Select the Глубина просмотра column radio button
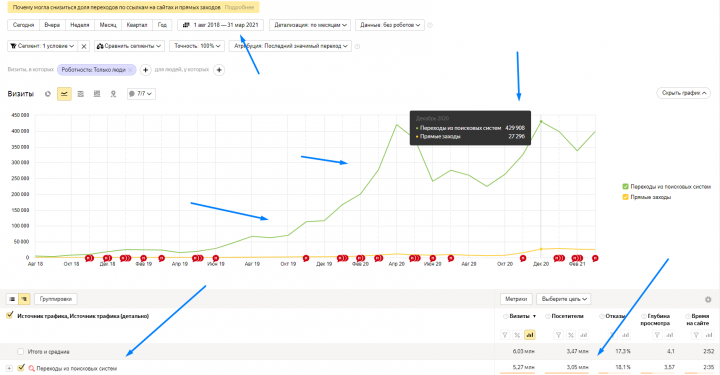Viewport: 720px width, 375px height. click(643, 316)
